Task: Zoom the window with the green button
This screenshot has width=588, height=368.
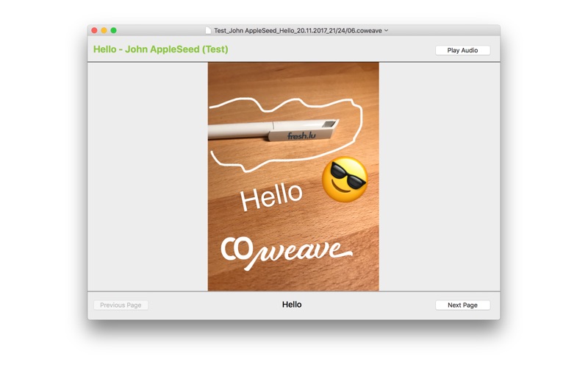Action: pos(114,30)
